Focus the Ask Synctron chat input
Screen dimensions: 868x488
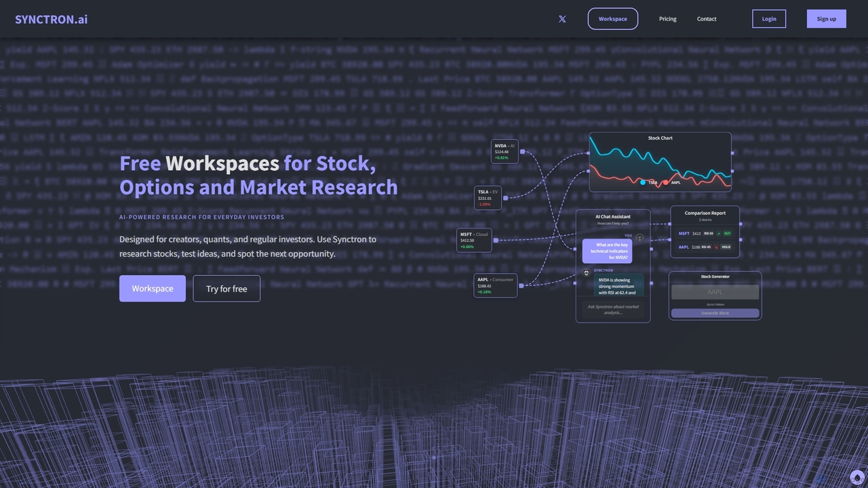coord(613,309)
